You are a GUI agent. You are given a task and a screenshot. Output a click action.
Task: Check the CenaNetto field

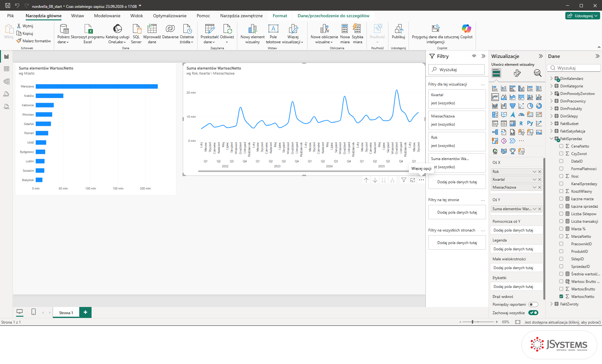pyautogui.click(x=561, y=146)
